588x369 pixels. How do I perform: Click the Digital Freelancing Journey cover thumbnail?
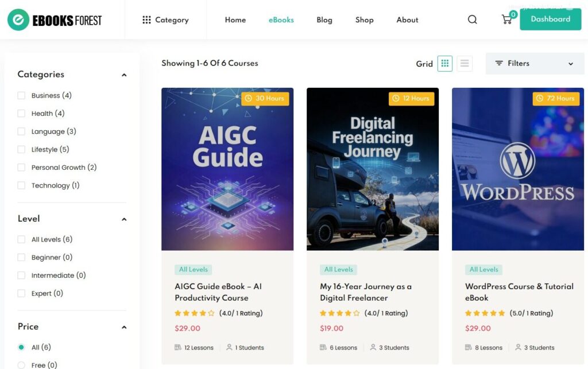pos(372,169)
